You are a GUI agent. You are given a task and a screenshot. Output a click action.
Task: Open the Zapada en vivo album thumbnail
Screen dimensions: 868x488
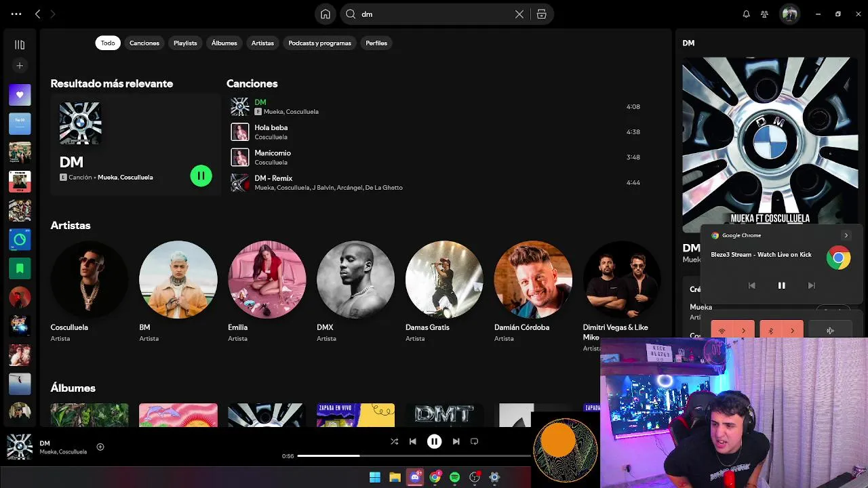click(x=355, y=415)
